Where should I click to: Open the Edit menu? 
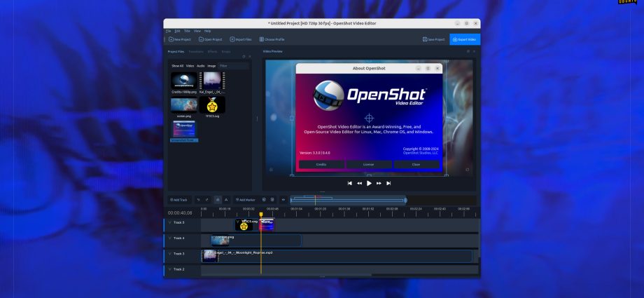pos(177,31)
